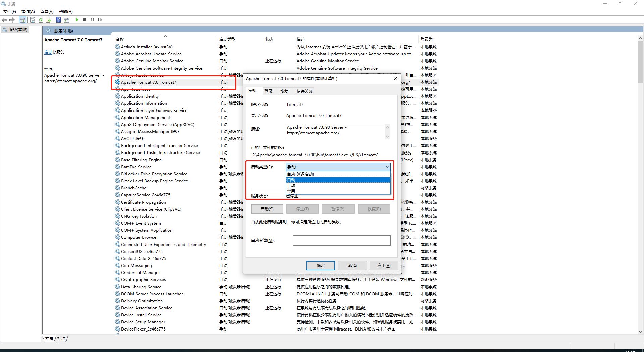This screenshot has height=352, width=644.
Task: Click the gear icon of Delivery Optimization service
Action: click(x=117, y=301)
